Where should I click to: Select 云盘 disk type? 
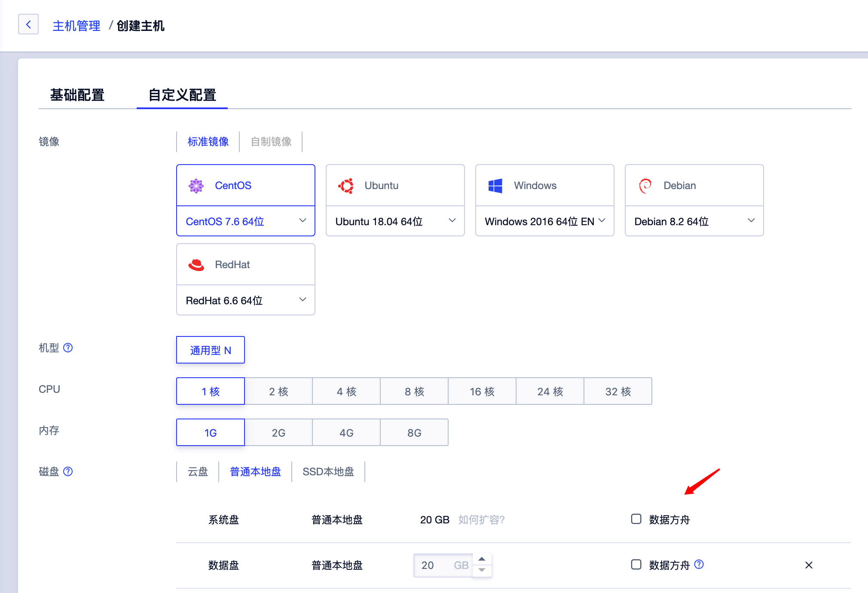click(198, 471)
